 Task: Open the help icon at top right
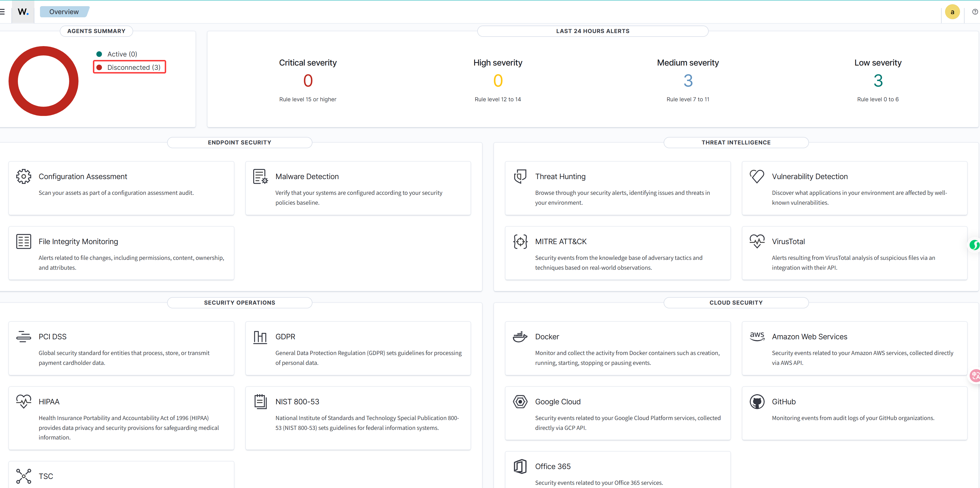pyautogui.click(x=975, y=12)
